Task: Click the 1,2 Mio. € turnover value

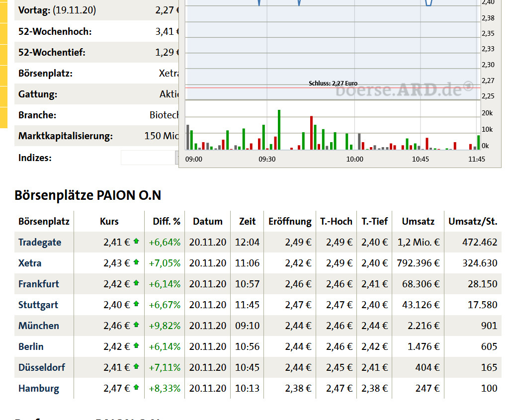Action: 419,243
